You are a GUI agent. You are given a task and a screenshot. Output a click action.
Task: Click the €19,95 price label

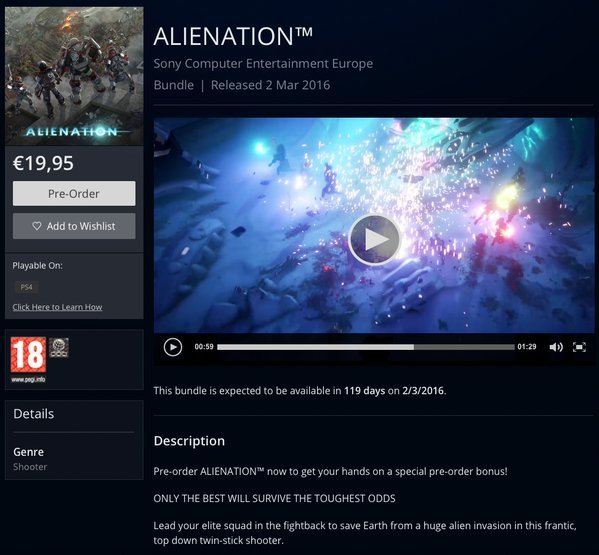coord(43,163)
